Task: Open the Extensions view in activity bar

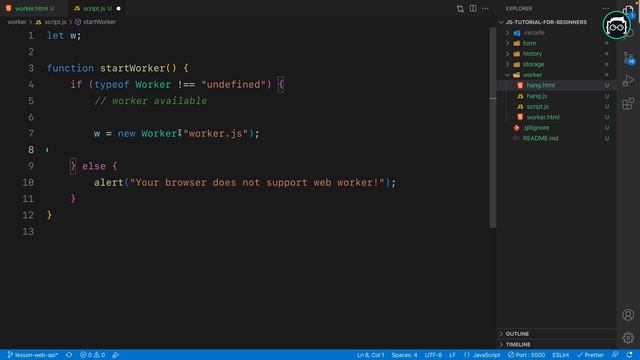Action: [x=628, y=103]
